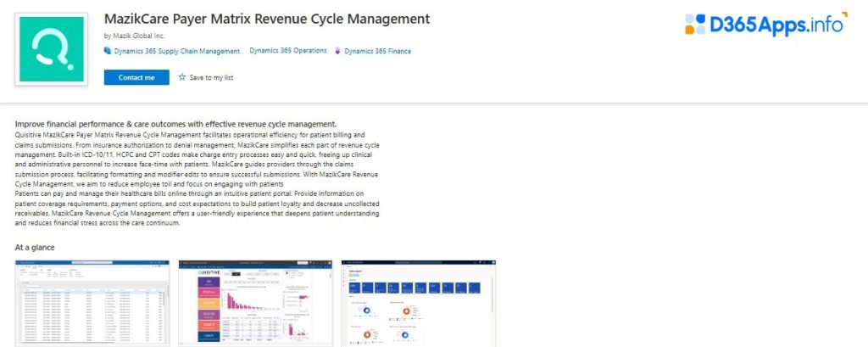Screen dimensions: 868x347
Task: Open Save to my list link
Action: [x=211, y=77]
